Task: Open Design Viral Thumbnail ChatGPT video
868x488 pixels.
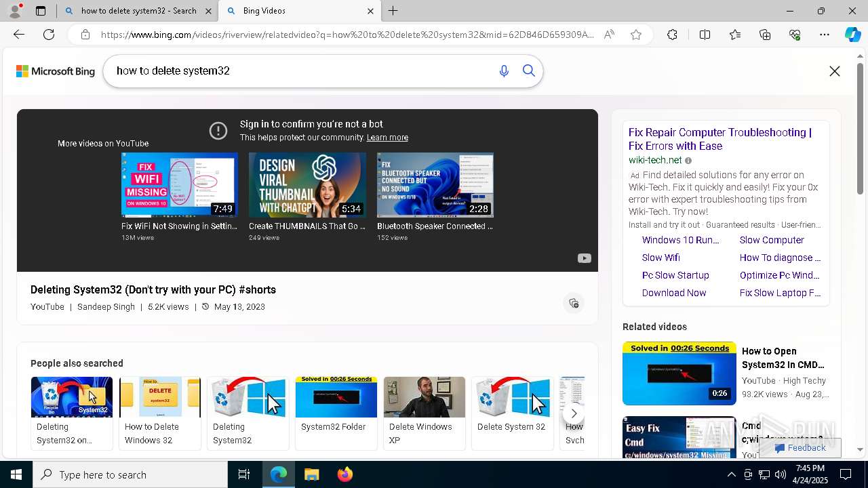Action: click(x=307, y=185)
